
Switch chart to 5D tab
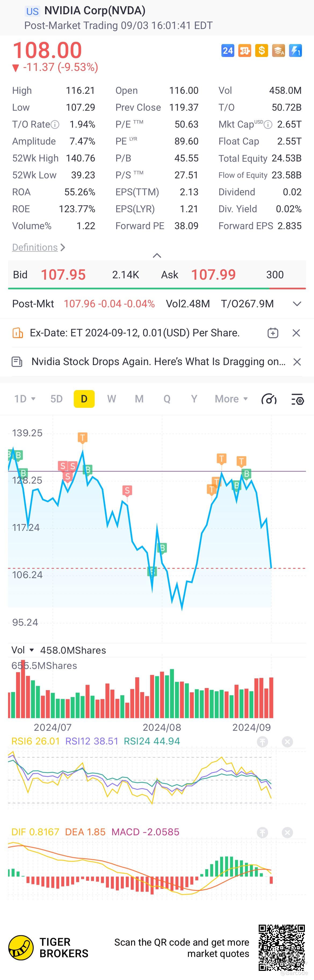[56, 399]
